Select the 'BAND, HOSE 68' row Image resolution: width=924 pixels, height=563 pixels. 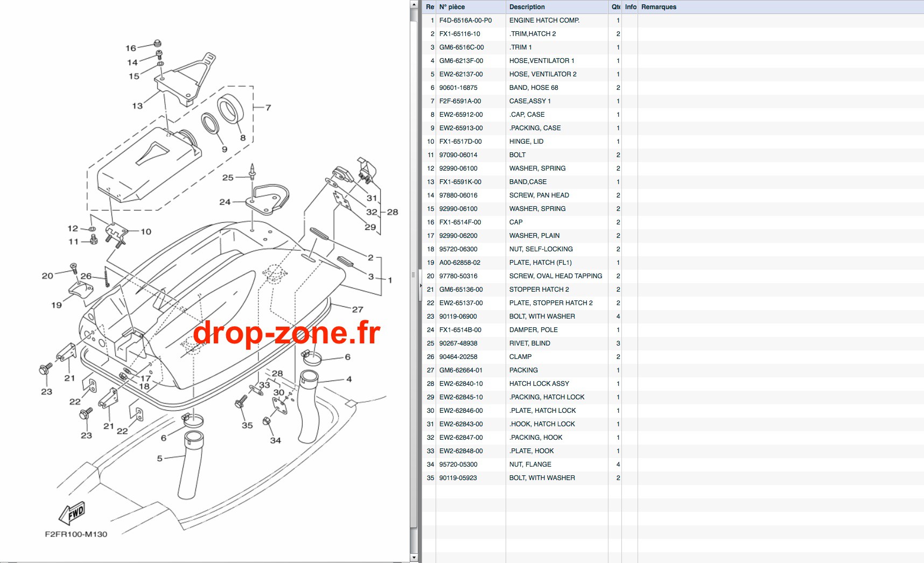[x=673, y=88]
